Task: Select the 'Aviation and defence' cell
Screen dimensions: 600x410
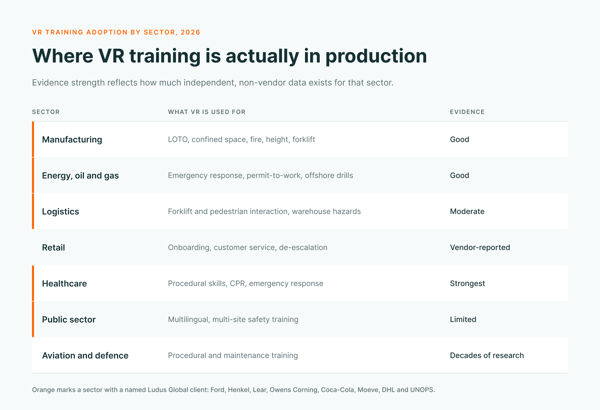Action: click(x=85, y=355)
